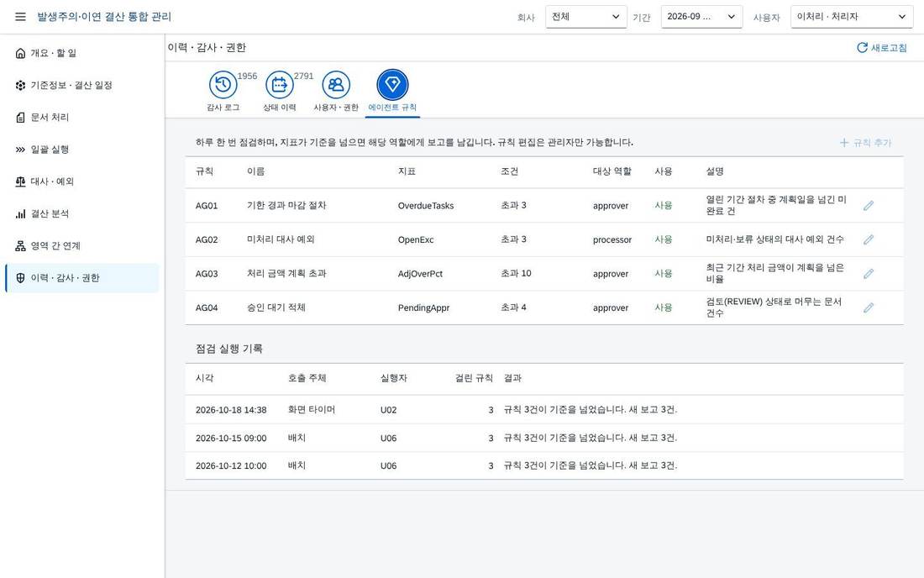Click the scales icon for 대사 · 예외

21,181
